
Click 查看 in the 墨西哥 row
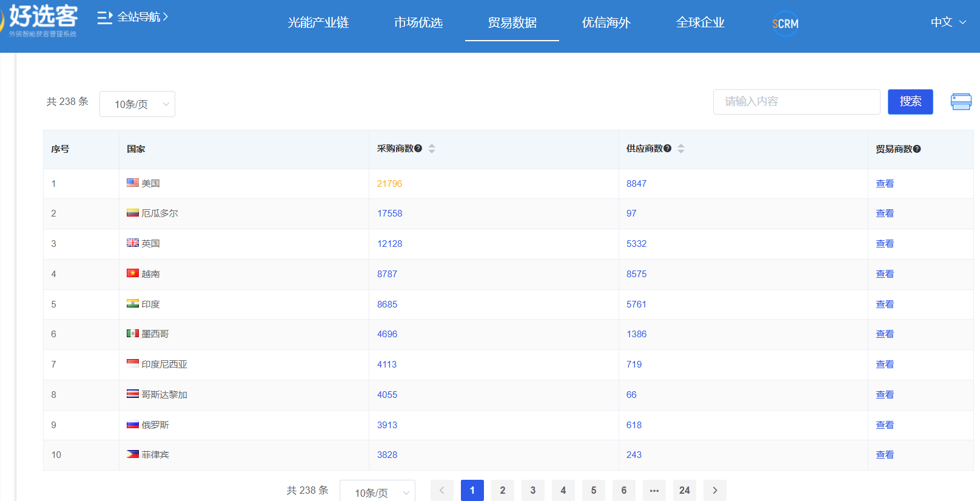(x=885, y=334)
